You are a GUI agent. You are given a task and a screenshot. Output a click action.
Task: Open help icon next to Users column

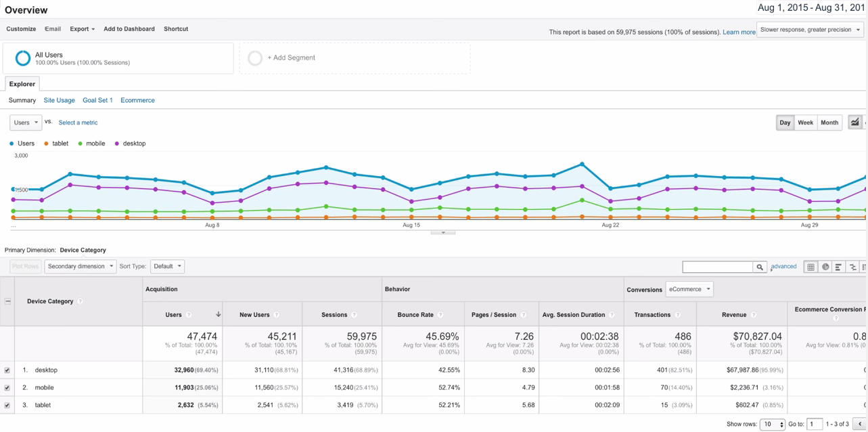coord(189,315)
